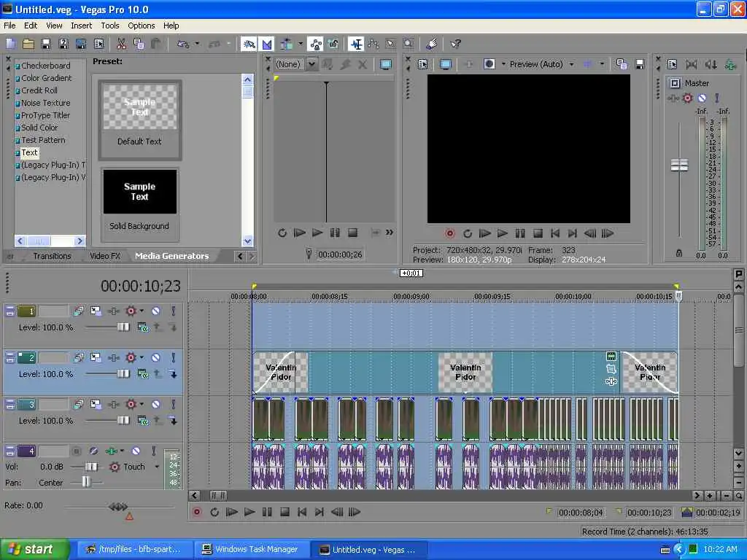Click the Copy icon in main toolbar
The height and width of the screenshot is (560, 747).
[139, 44]
